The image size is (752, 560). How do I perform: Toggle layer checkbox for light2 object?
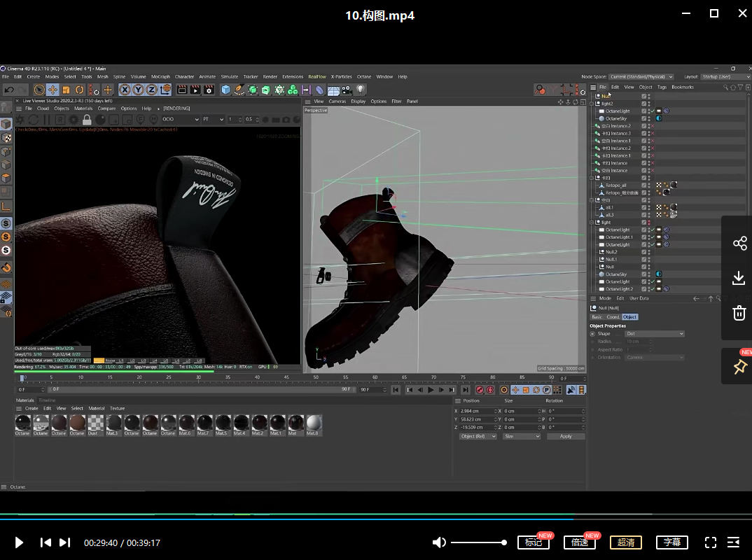643,104
